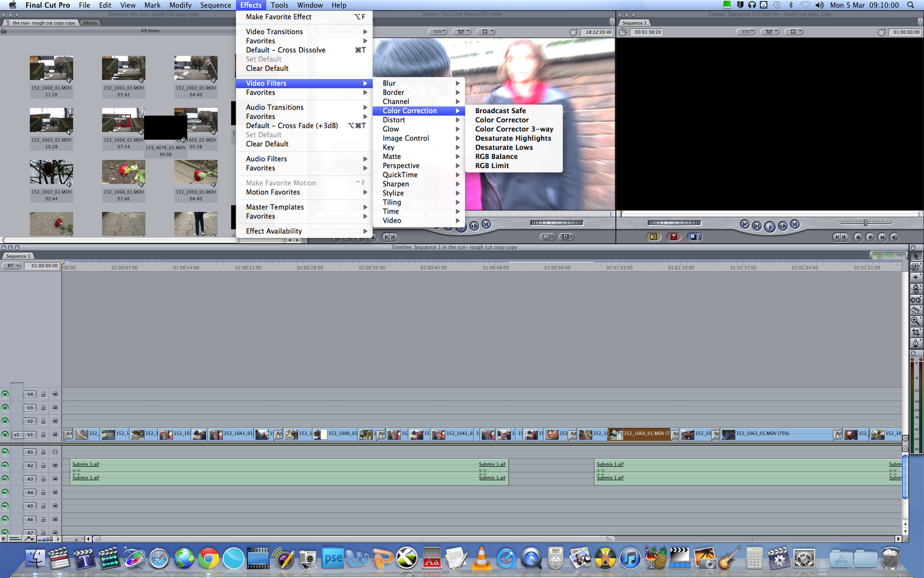Open the Effects menu in menu bar
The image size is (924, 578).
(251, 5)
